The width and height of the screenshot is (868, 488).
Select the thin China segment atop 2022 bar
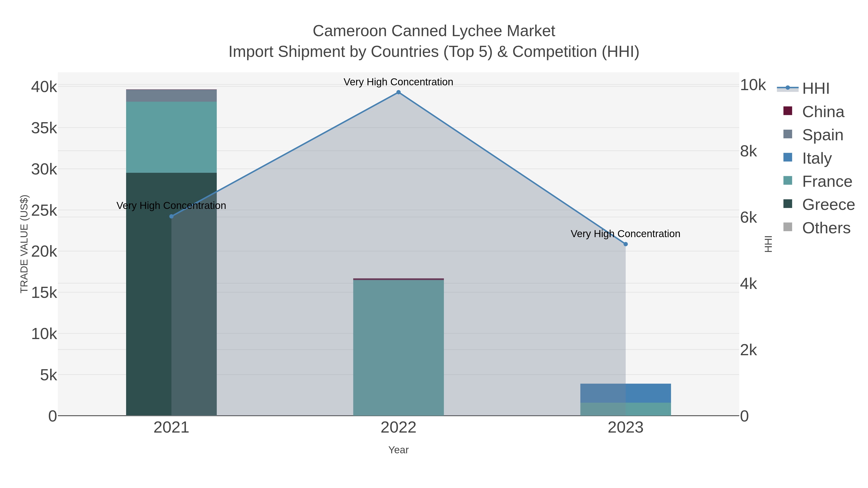tap(398, 279)
